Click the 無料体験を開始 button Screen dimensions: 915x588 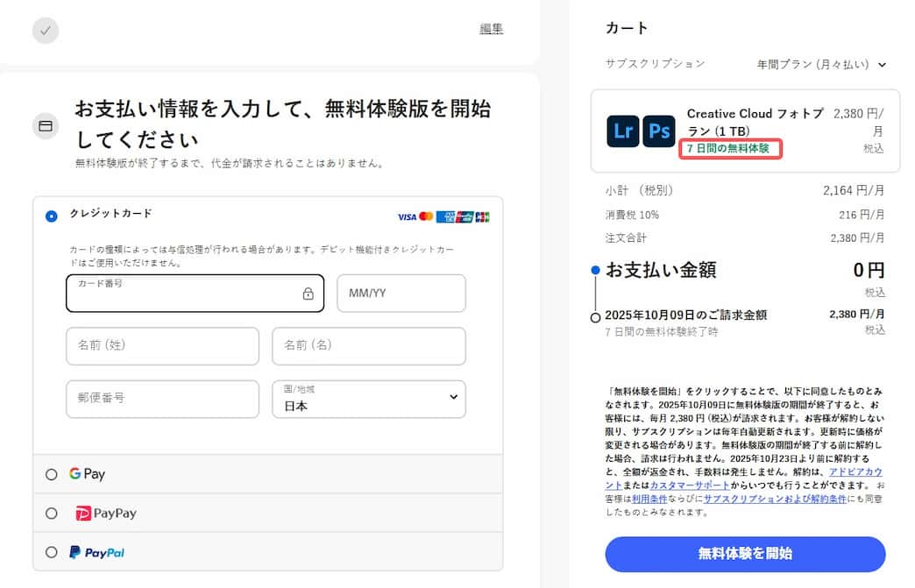coord(744,554)
